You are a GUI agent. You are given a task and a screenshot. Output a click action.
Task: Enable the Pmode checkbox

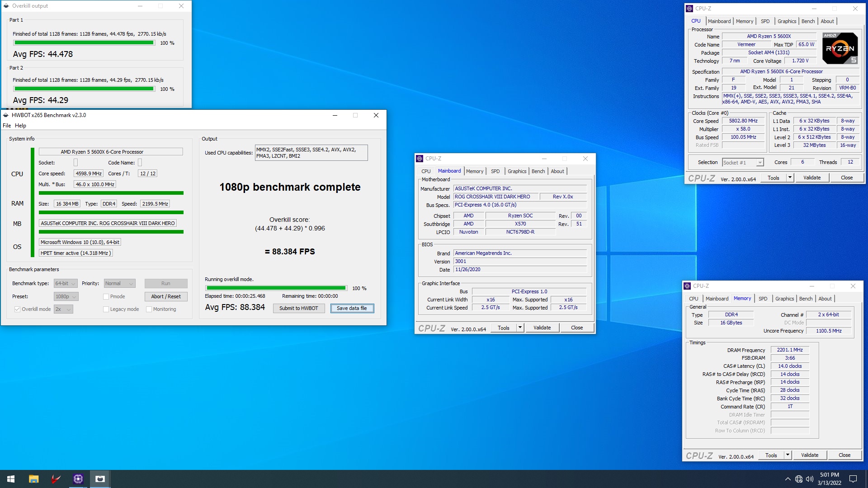point(106,297)
